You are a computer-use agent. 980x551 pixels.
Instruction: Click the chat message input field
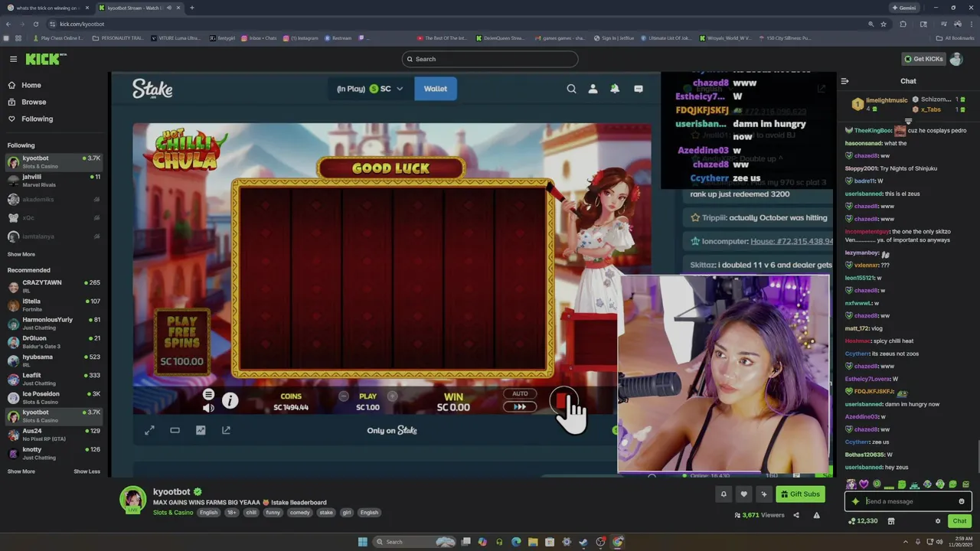point(908,501)
